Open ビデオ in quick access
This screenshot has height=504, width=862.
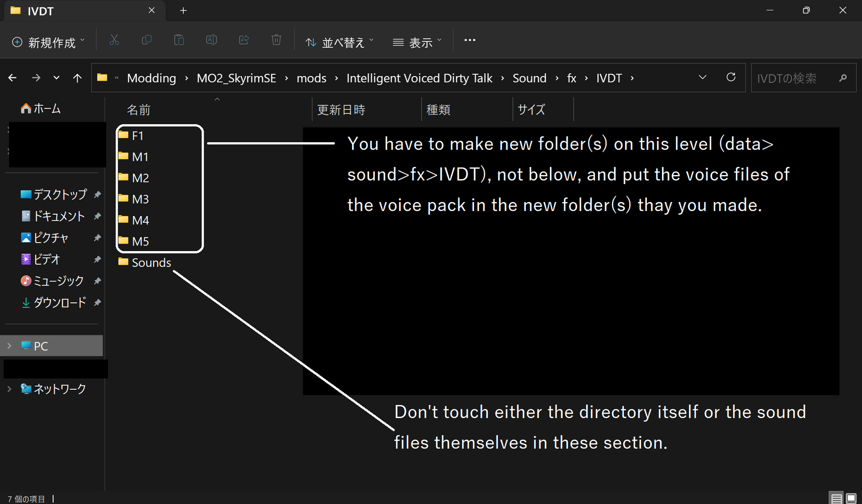(41, 259)
